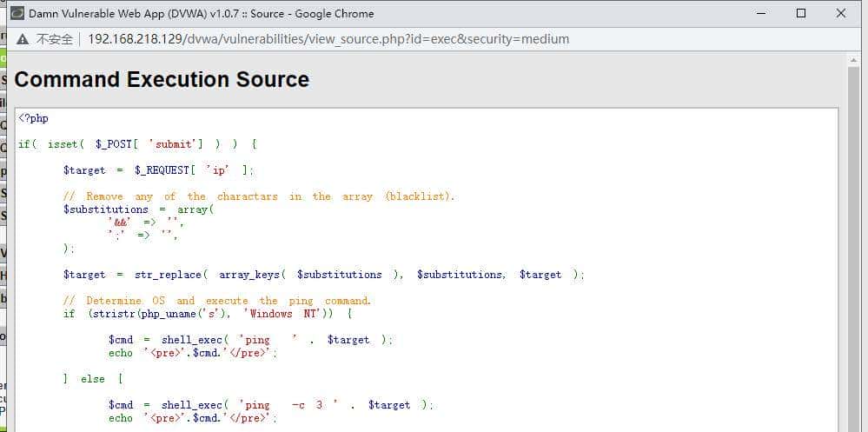
Task: Click the Command Execution Source heading
Action: 162,79
